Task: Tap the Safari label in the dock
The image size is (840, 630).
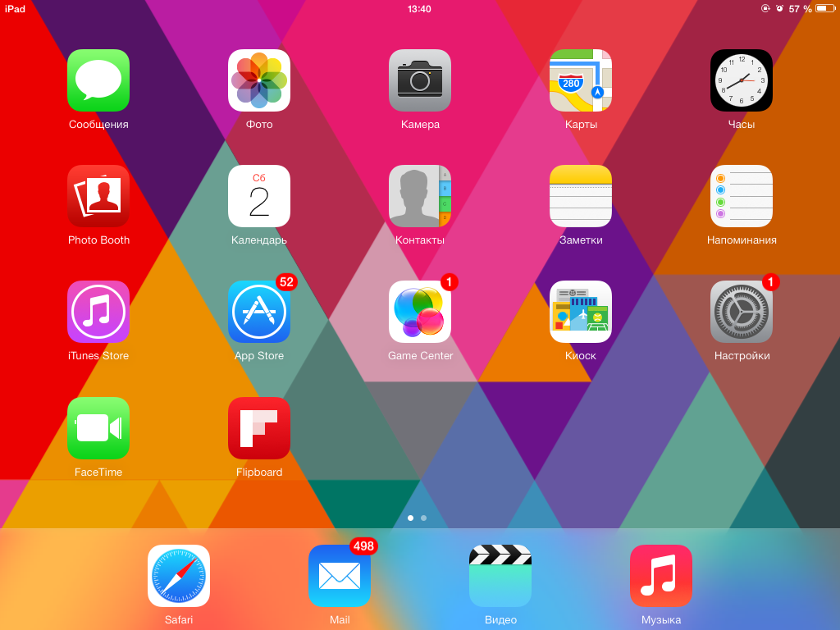Action: (x=179, y=620)
